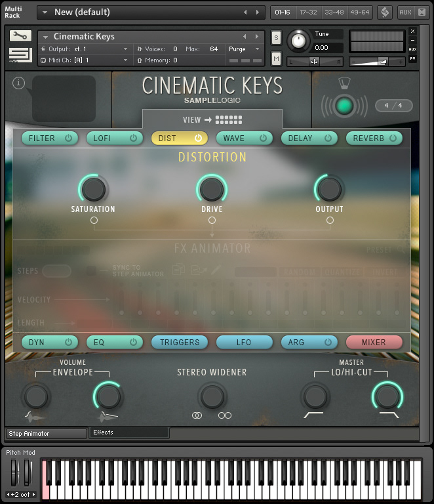Viewport: 434px width, 504px height.
Task: Select the 17-32 rack page
Action: point(308,12)
